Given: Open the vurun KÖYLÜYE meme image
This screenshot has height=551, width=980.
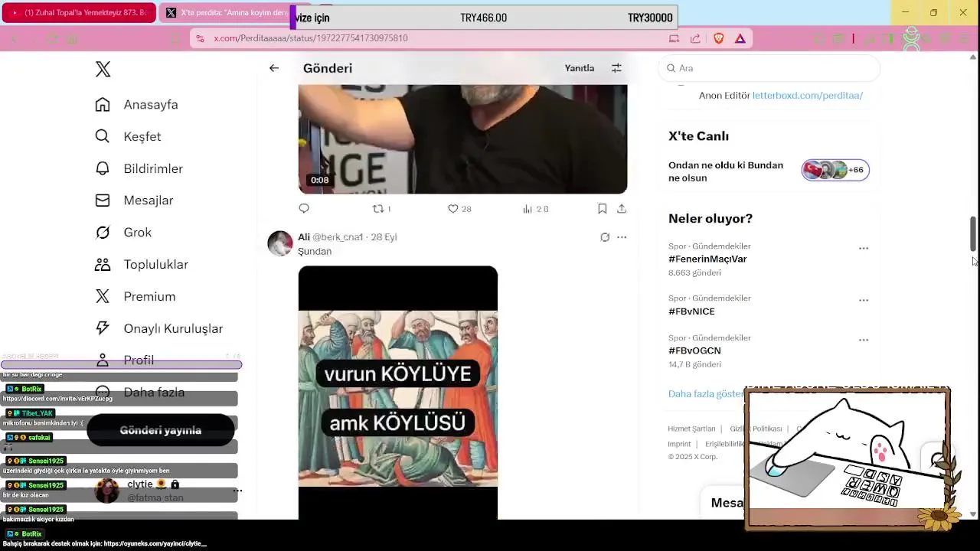Looking at the screenshot, I should coord(398,393).
